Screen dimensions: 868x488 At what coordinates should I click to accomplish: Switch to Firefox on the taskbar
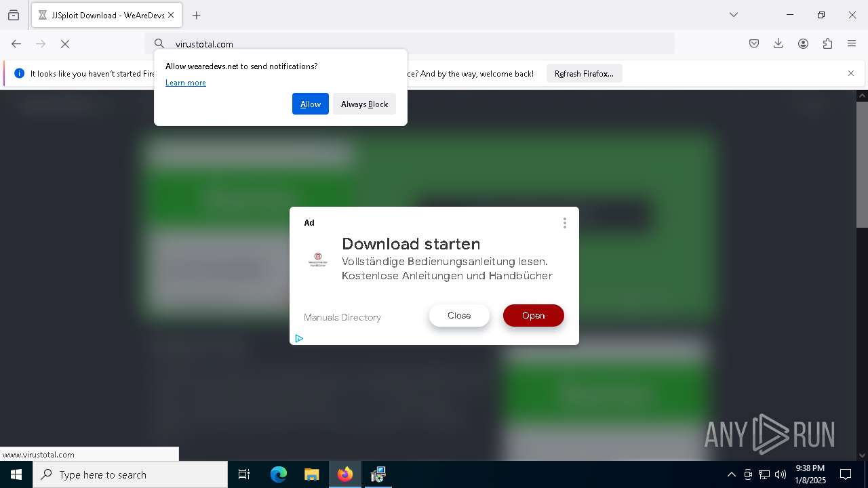[345, 474]
